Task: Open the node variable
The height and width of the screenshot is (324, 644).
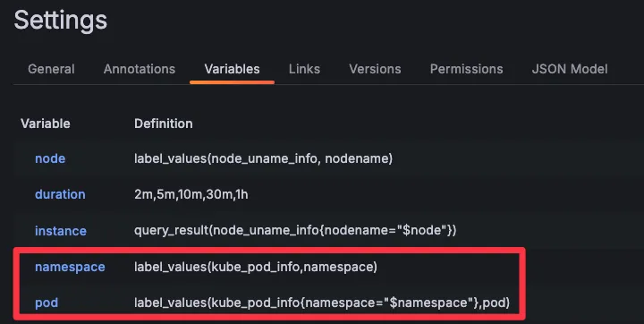Action: pos(50,158)
